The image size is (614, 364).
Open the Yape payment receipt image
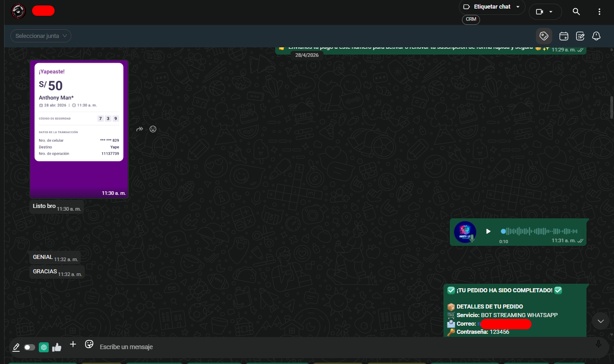click(79, 129)
